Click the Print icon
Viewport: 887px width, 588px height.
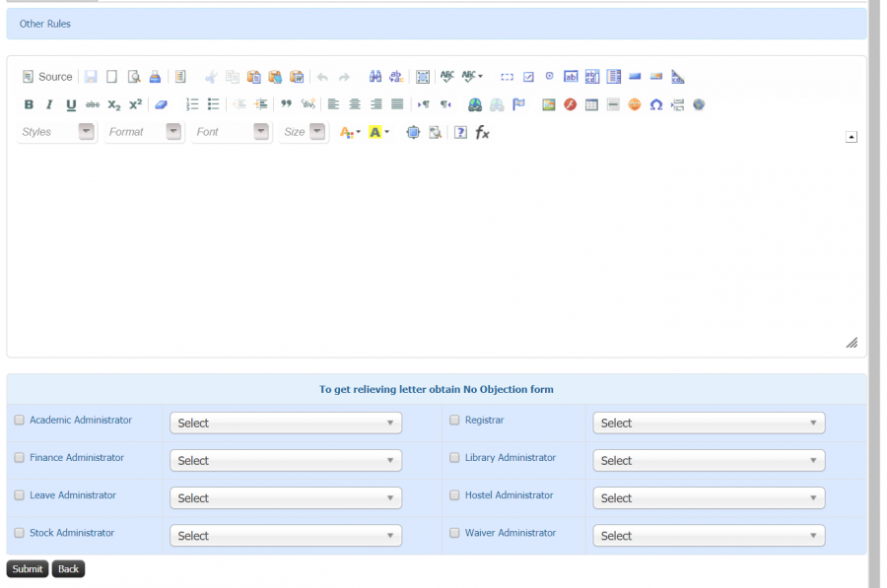pyautogui.click(x=155, y=76)
